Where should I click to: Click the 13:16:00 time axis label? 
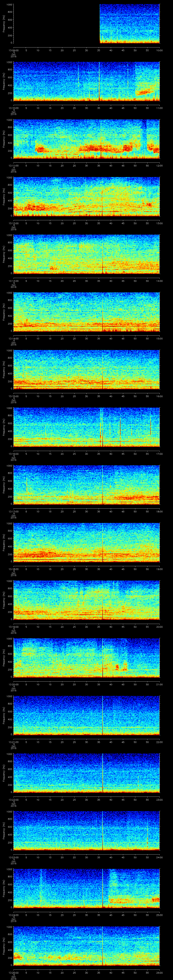pos(13,454)
